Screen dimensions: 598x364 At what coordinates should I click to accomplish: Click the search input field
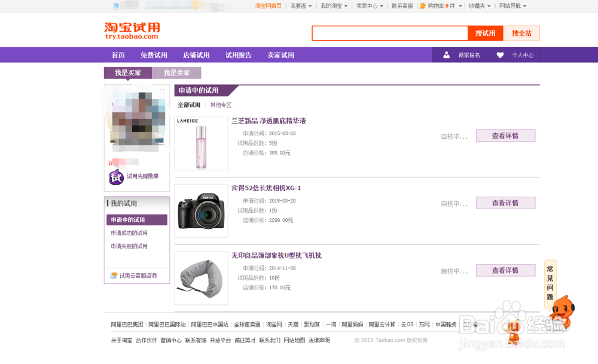[x=390, y=33]
